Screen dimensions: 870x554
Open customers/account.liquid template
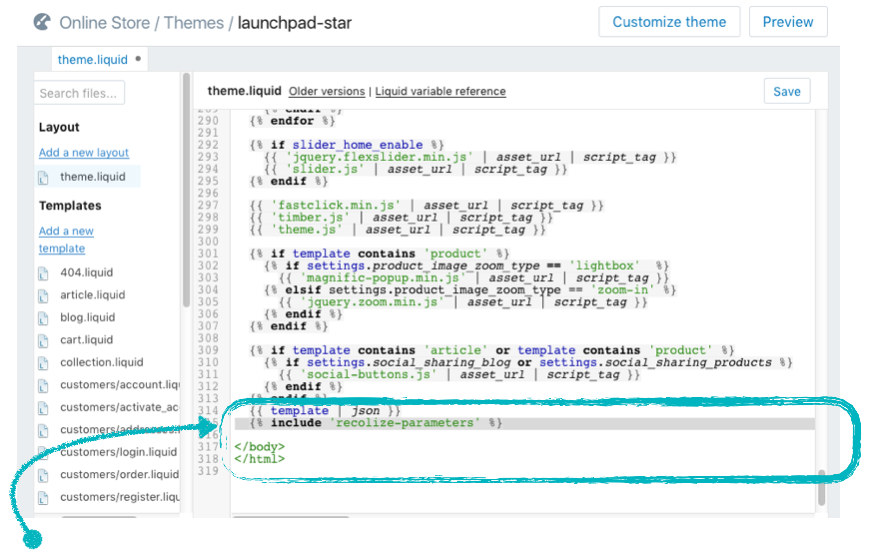[x=120, y=384]
